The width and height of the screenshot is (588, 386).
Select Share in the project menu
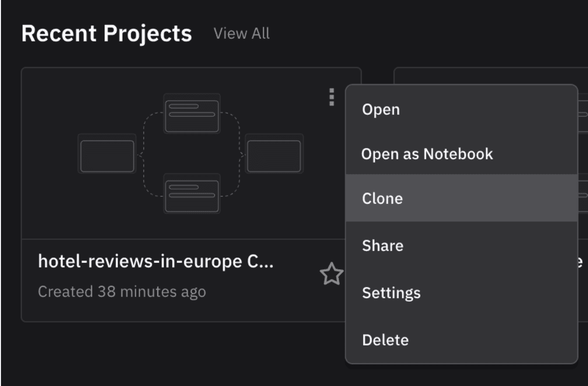(382, 245)
